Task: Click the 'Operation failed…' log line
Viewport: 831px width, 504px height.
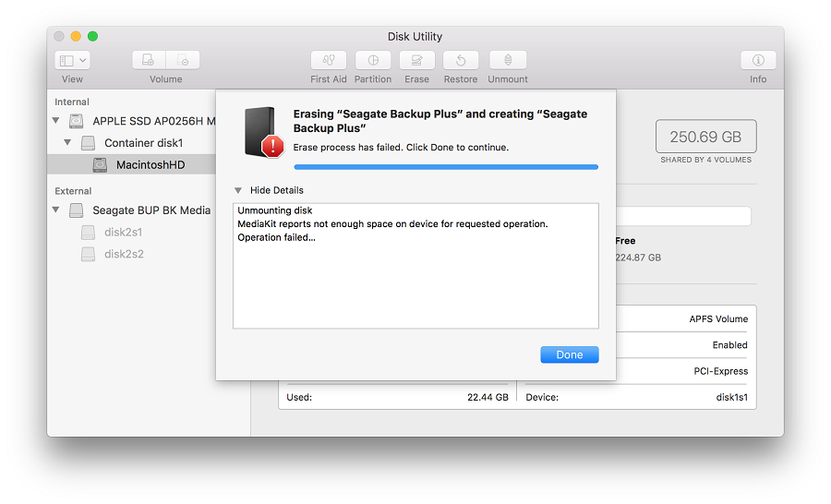Action: coord(276,237)
